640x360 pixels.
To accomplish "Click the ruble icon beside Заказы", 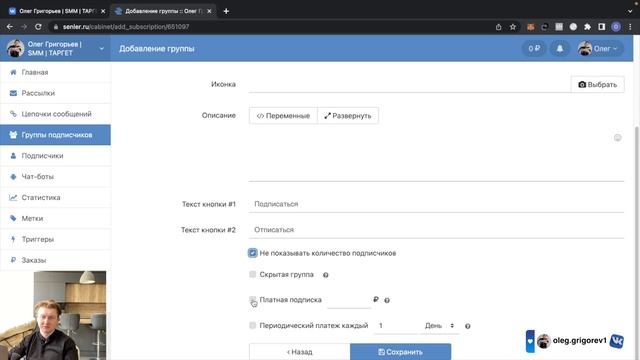I will click(x=13, y=260).
